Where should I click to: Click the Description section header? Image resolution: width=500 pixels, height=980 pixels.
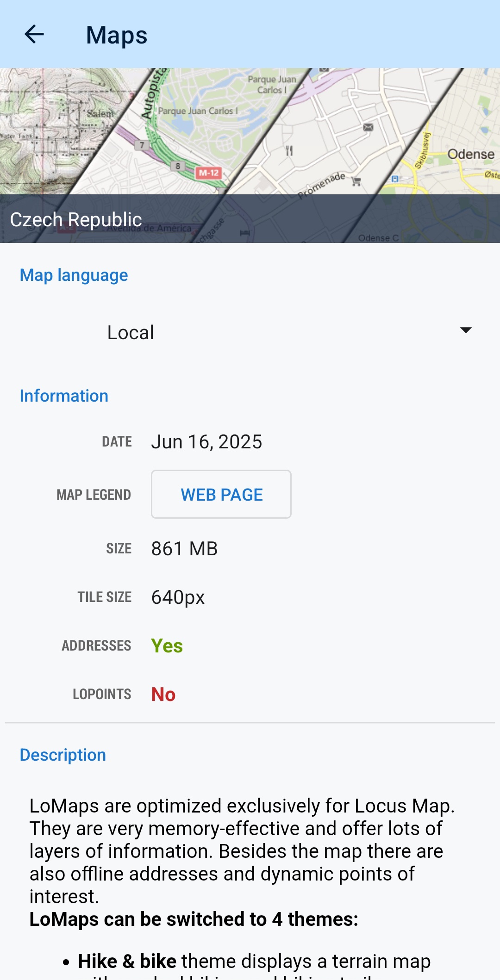pyautogui.click(x=63, y=755)
